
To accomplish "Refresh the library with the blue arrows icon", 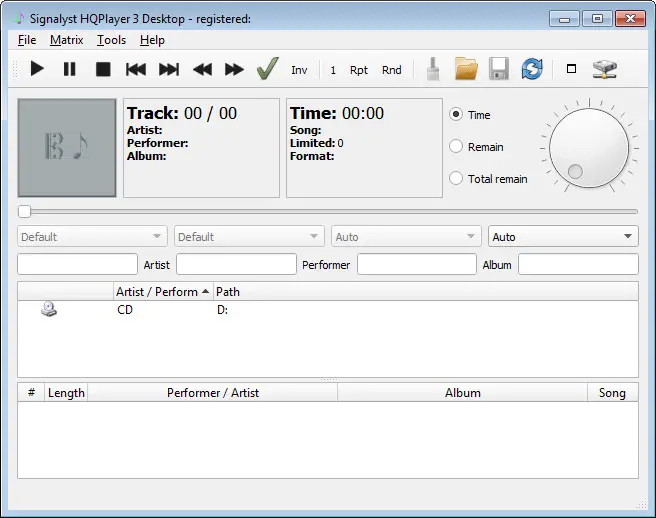I will point(532,69).
